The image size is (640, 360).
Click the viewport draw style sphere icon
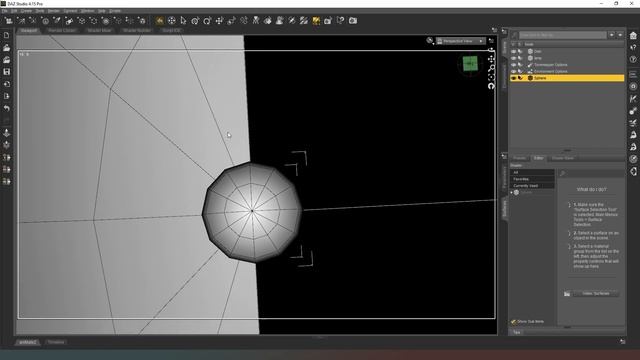430,40
